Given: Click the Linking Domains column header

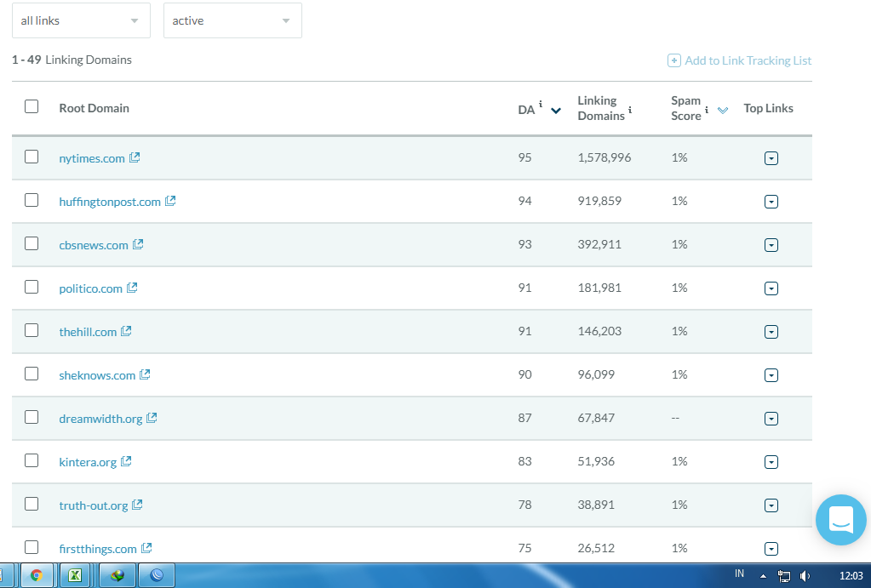Looking at the screenshot, I should click(x=601, y=108).
